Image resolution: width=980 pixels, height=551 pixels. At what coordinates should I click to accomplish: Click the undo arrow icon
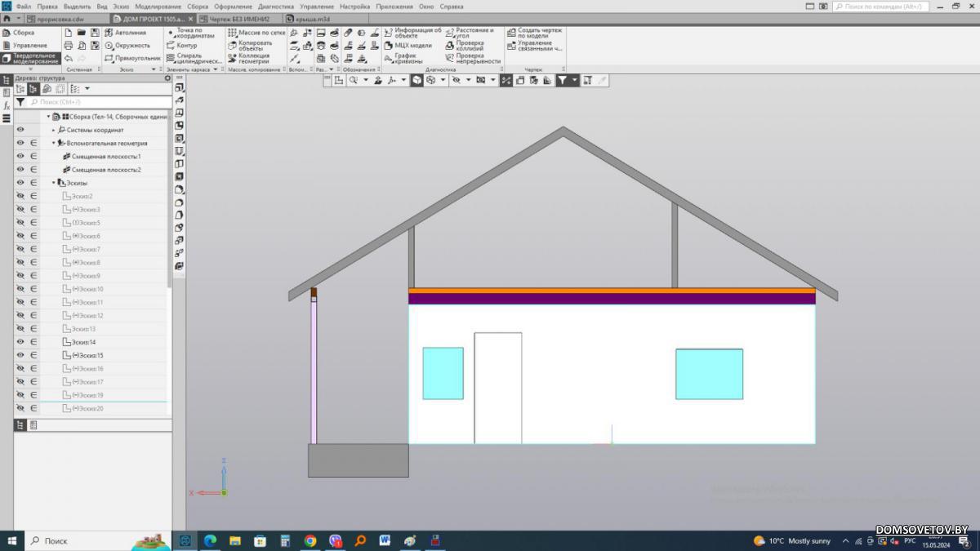click(x=69, y=58)
